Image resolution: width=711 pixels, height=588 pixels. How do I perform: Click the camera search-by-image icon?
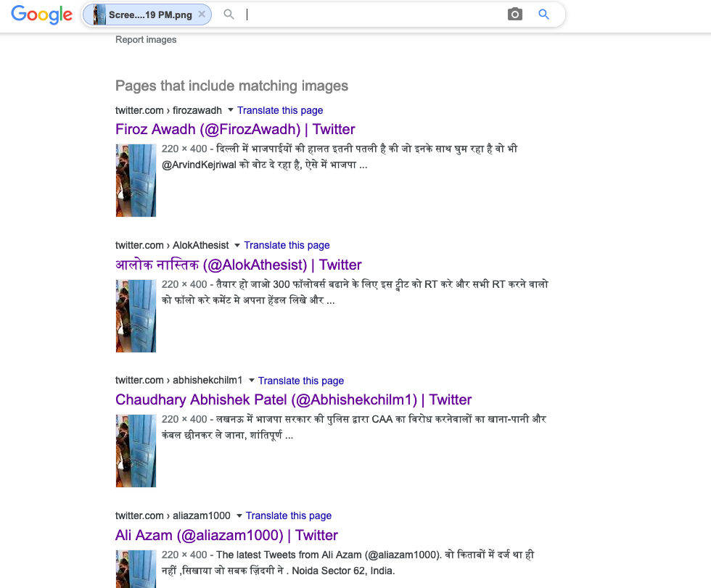tap(514, 15)
